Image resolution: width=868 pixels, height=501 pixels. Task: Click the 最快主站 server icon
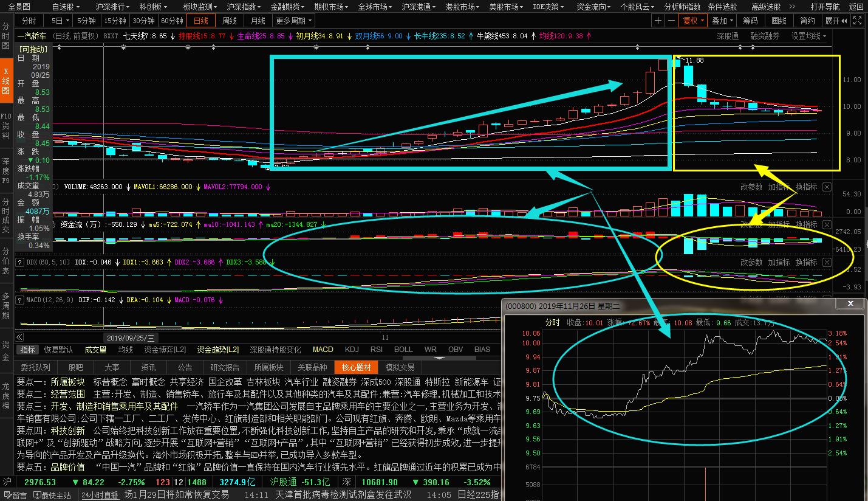click(52, 496)
